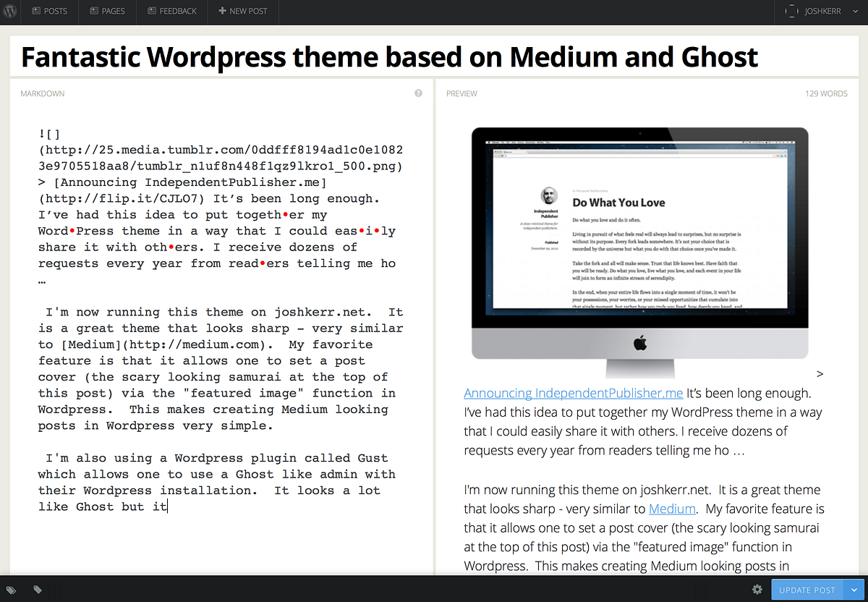Click the PREVIEW panel label
868x602 pixels.
point(461,94)
